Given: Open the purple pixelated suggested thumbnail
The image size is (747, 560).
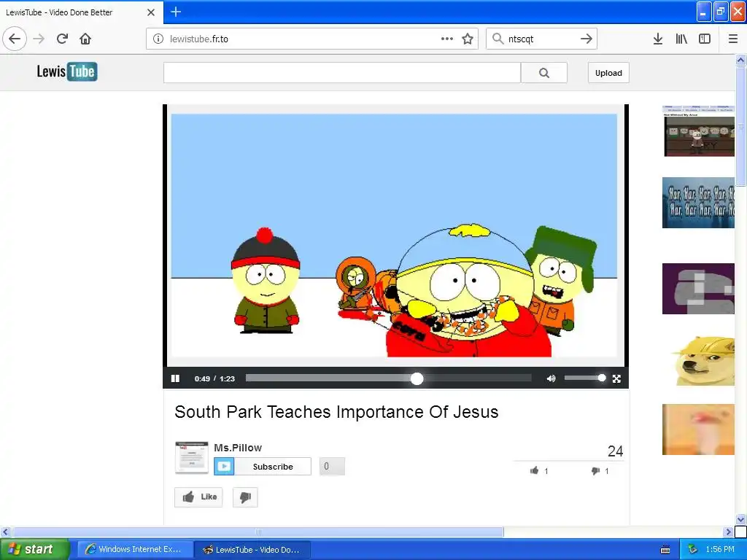Looking at the screenshot, I should click(698, 289).
